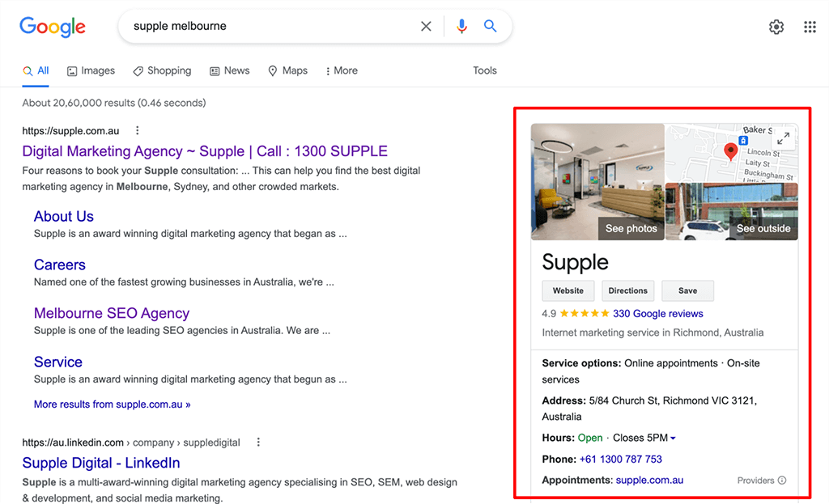The height and width of the screenshot is (504, 829).
Task: Open options menu beside LinkedIn result URL
Action: point(258,443)
